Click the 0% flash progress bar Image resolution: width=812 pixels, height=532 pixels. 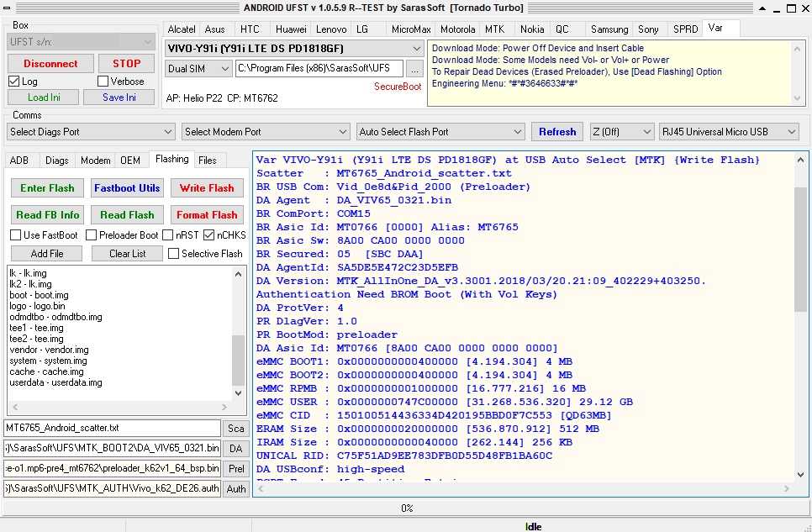point(406,508)
